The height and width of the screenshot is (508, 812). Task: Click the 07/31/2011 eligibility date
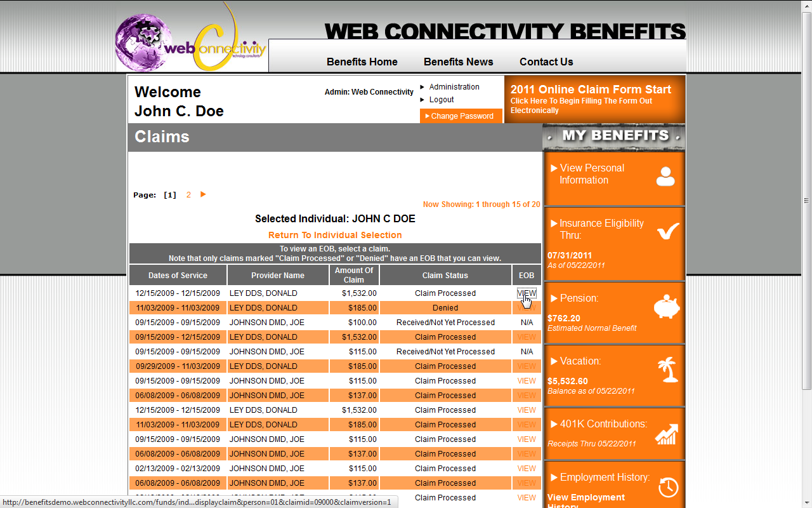coord(570,255)
